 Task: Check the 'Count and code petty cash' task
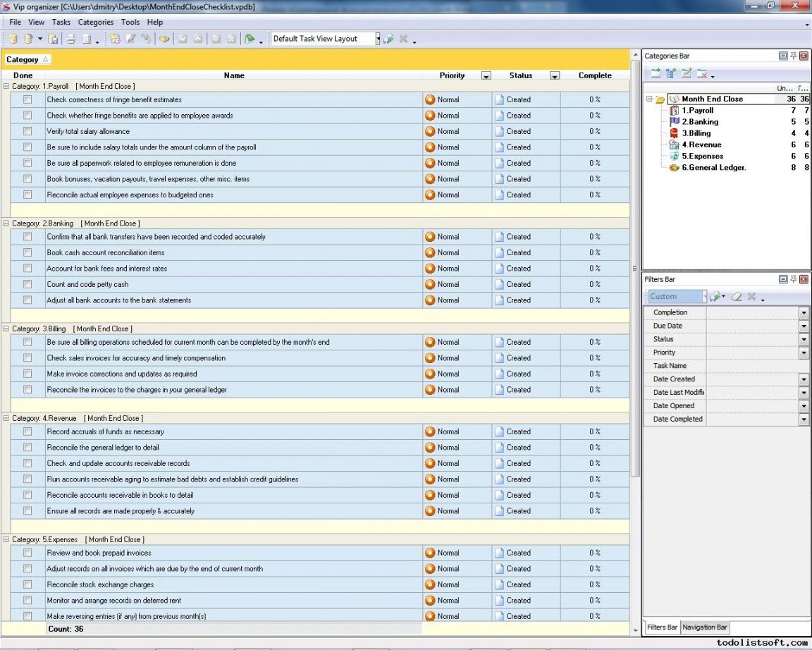(x=27, y=284)
